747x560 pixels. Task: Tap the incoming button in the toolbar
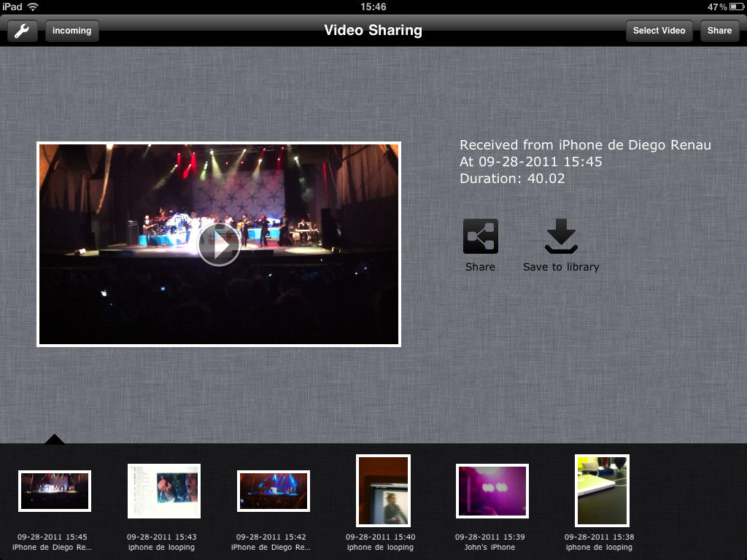[x=72, y=31]
